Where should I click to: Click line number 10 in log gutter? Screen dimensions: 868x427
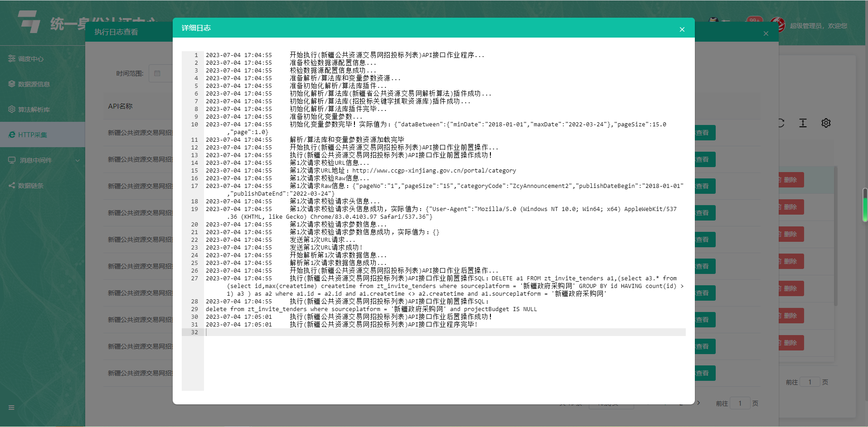click(x=194, y=125)
